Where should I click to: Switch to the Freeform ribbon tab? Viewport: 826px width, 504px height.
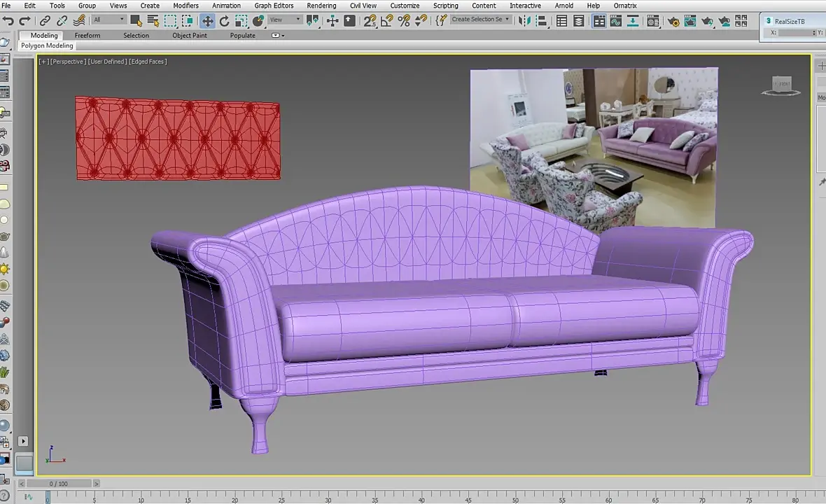[x=87, y=35]
